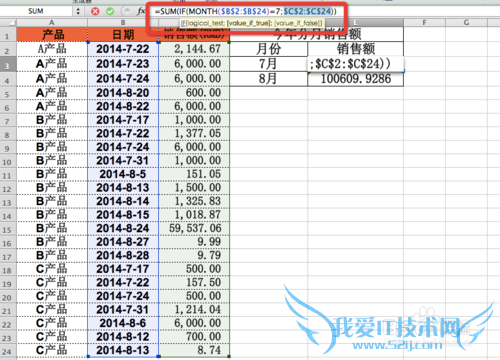Select row 10 header

8,161
